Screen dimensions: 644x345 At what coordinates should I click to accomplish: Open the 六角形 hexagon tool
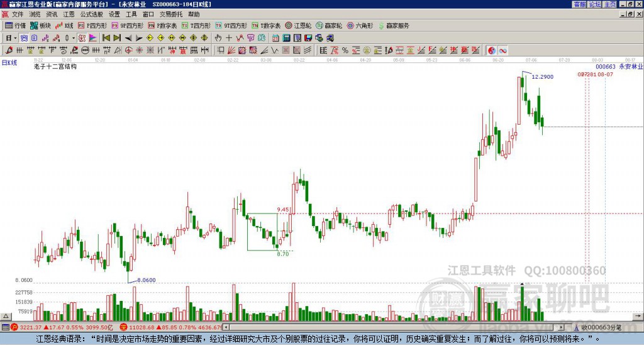click(360, 25)
